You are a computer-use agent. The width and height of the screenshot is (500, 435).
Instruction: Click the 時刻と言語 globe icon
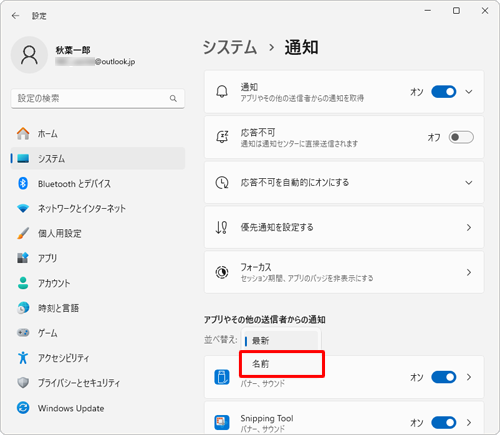[x=23, y=308]
